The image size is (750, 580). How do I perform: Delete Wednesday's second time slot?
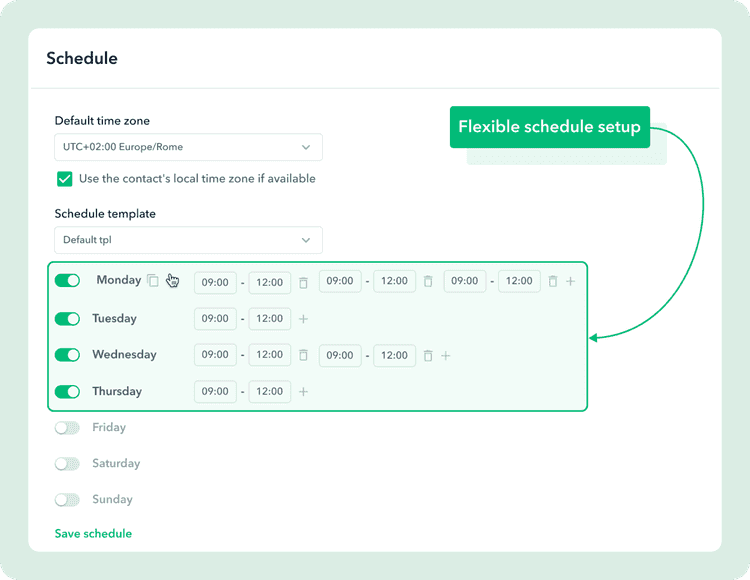click(x=428, y=356)
